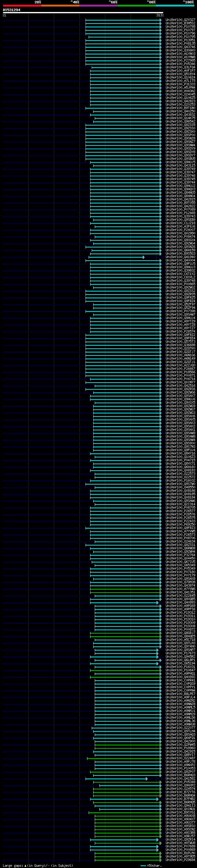Open the UniRef100_A7LIT5 entry
197x868 pixels.
pos(180,81)
